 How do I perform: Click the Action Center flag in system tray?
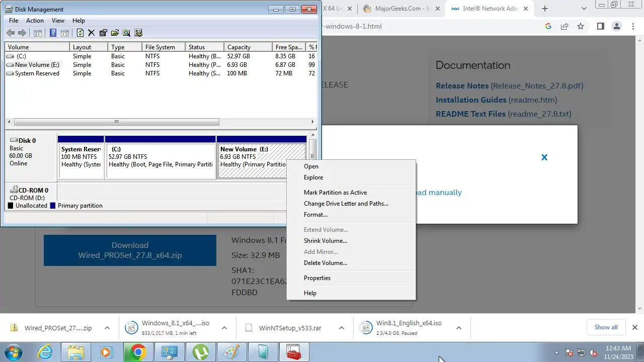point(569,352)
